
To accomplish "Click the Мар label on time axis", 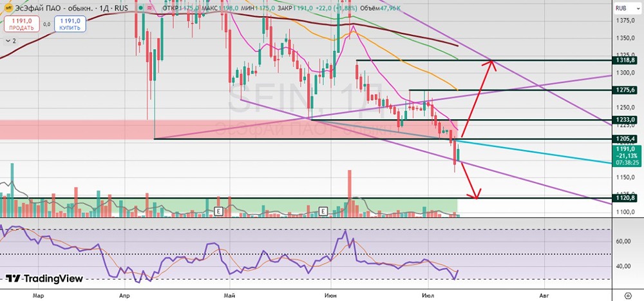I will [38, 295].
